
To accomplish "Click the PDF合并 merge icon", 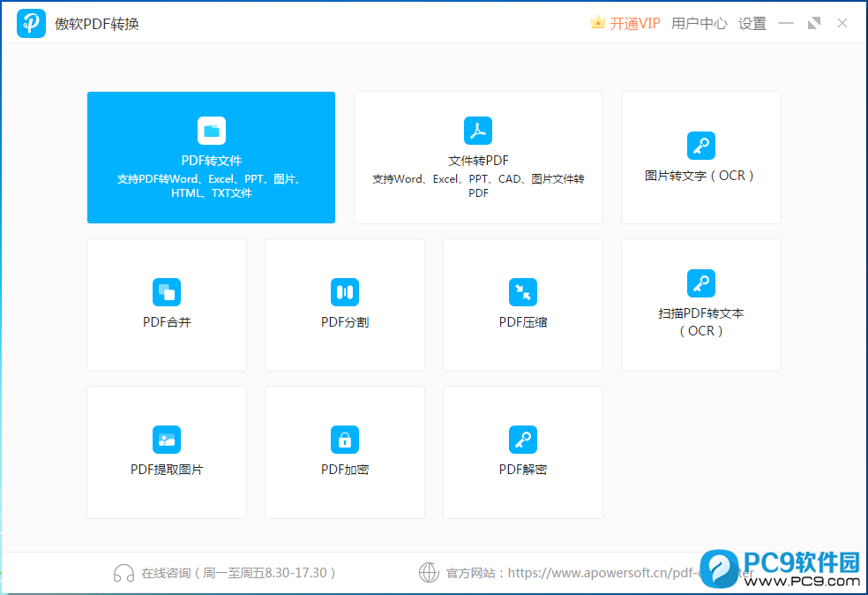I will click(x=167, y=292).
